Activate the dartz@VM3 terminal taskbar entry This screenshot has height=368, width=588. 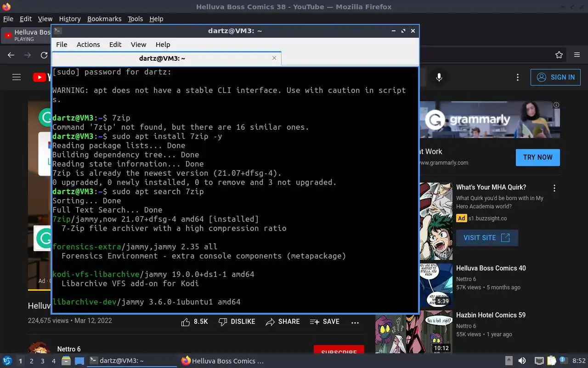(132, 361)
